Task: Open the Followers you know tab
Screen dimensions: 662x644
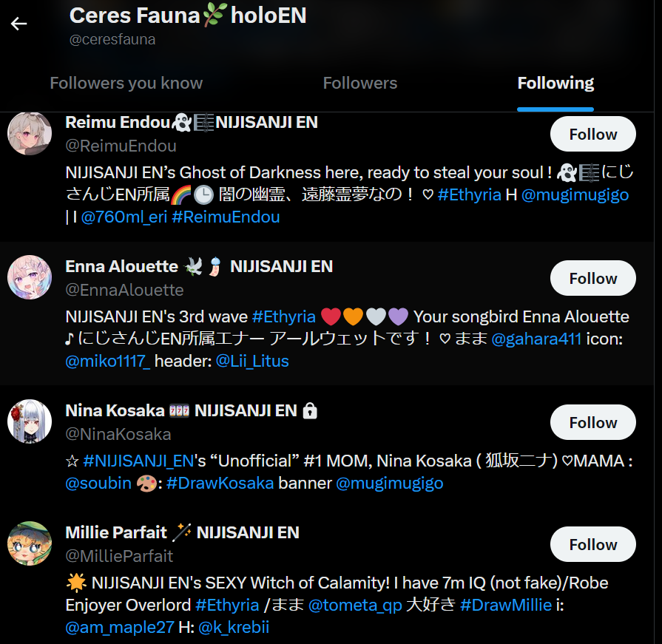Action: click(x=126, y=83)
